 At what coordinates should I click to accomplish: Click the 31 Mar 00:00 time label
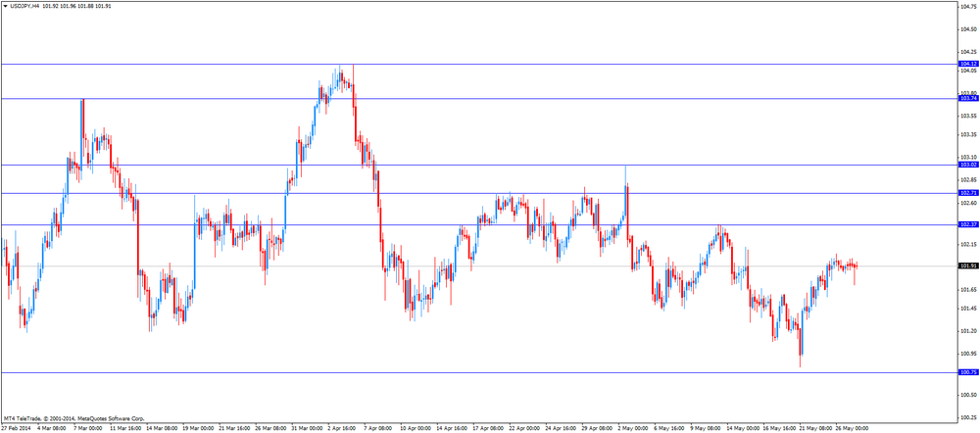(306, 429)
